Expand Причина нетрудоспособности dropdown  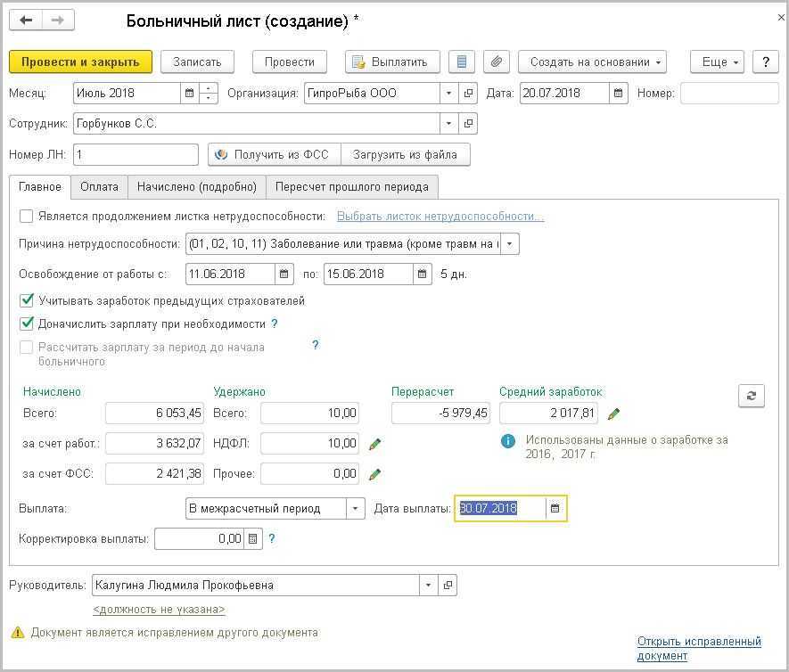point(509,244)
